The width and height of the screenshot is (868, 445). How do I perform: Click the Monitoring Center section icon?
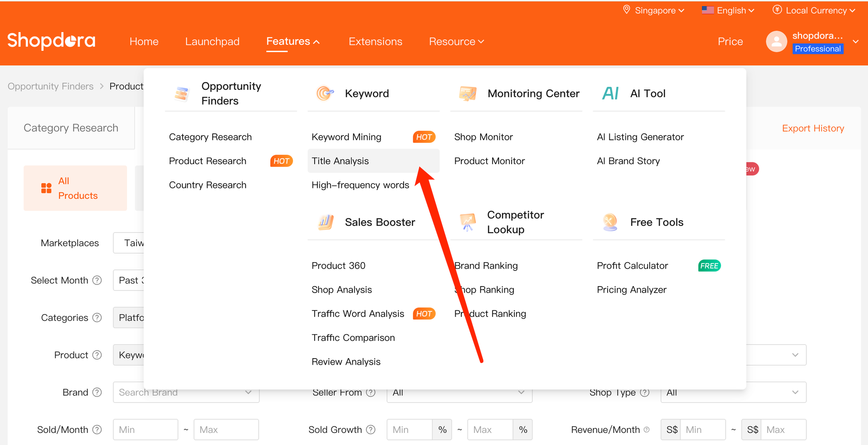pos(467,93)
